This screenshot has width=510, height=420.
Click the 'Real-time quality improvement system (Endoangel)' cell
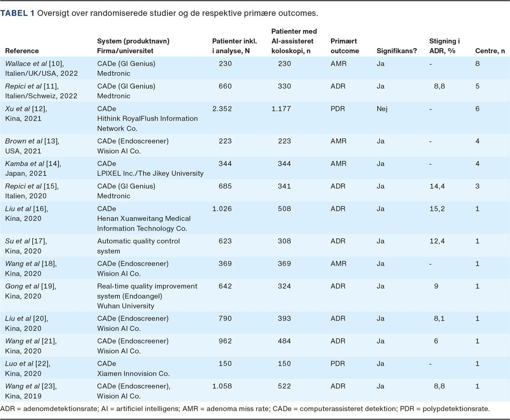click(147, 291)
